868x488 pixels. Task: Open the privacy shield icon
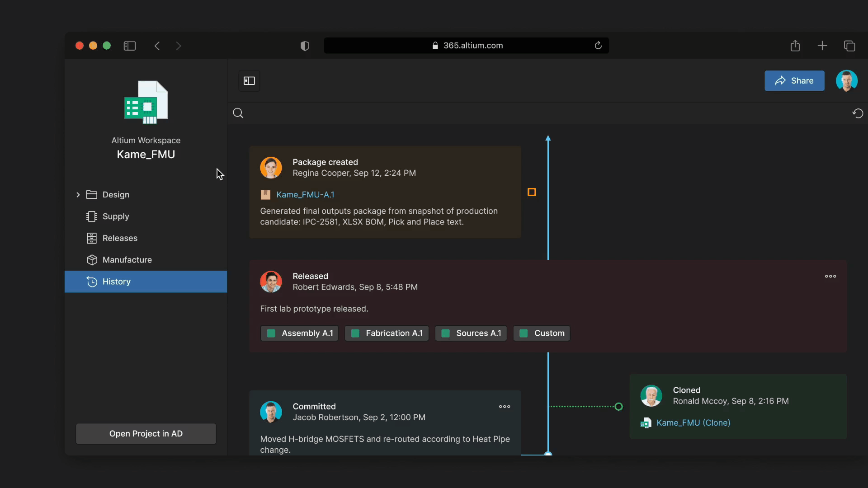click(x=305, y=46)
